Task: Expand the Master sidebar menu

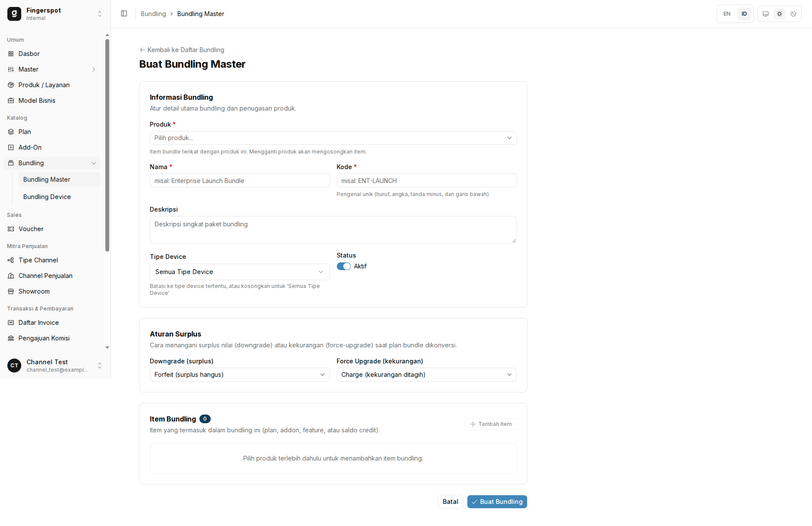Action: coord(52,69)
